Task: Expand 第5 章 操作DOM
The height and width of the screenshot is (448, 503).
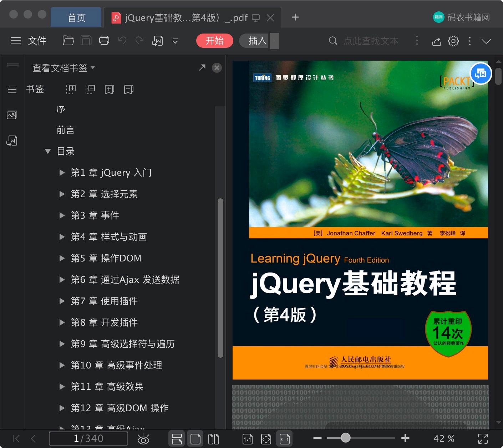Action: coord(62,258)
